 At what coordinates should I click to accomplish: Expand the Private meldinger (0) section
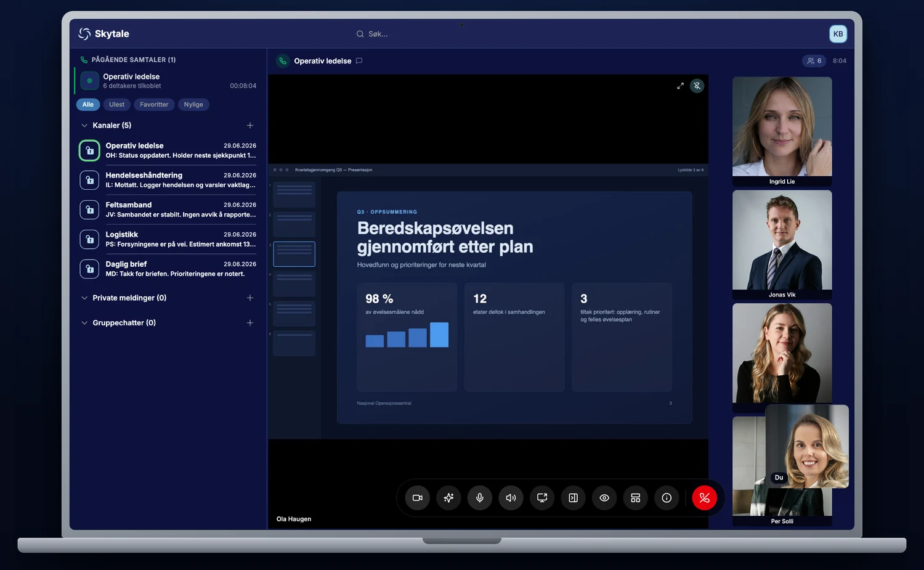tap(123, 298)
